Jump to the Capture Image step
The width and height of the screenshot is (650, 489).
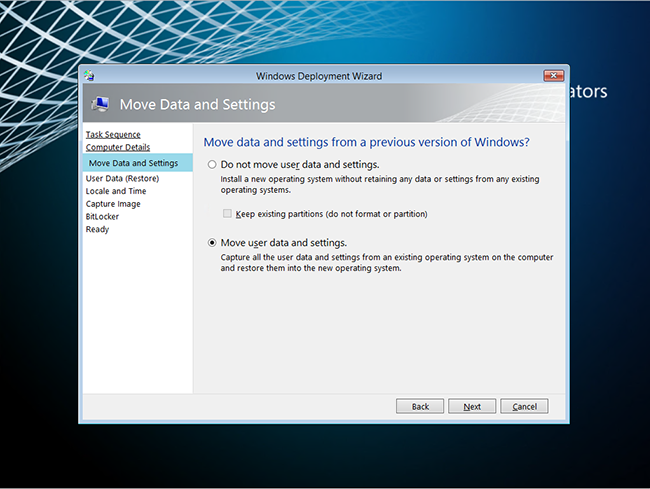pyautogui.click(x=113, y=204)
